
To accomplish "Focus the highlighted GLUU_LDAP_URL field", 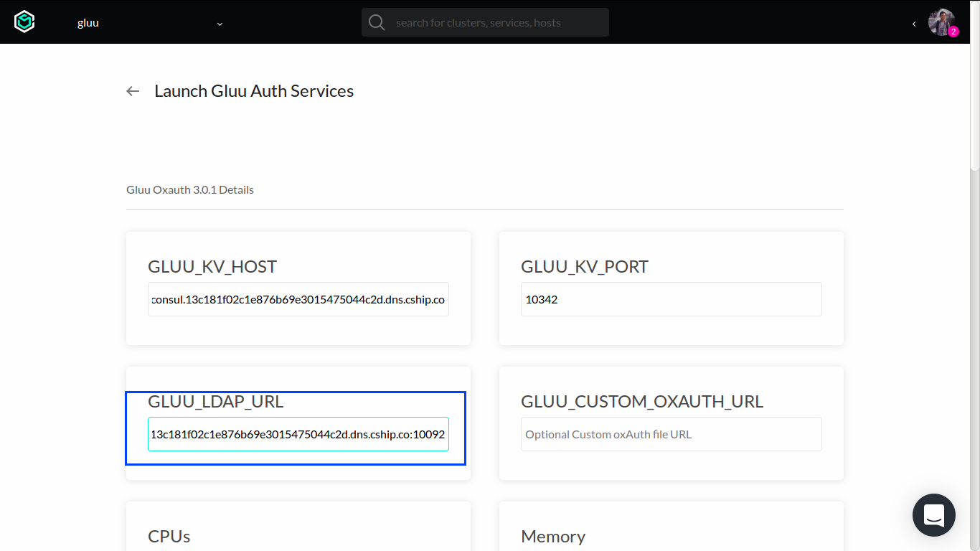I will [298, 434].
